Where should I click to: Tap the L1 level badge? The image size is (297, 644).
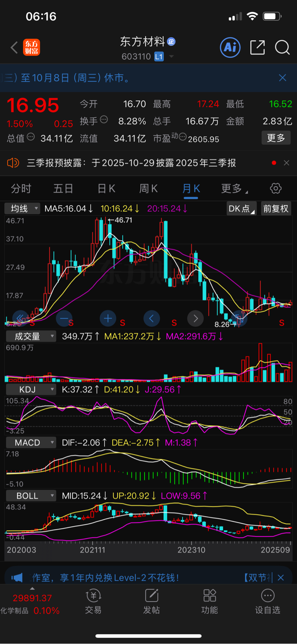159,57
